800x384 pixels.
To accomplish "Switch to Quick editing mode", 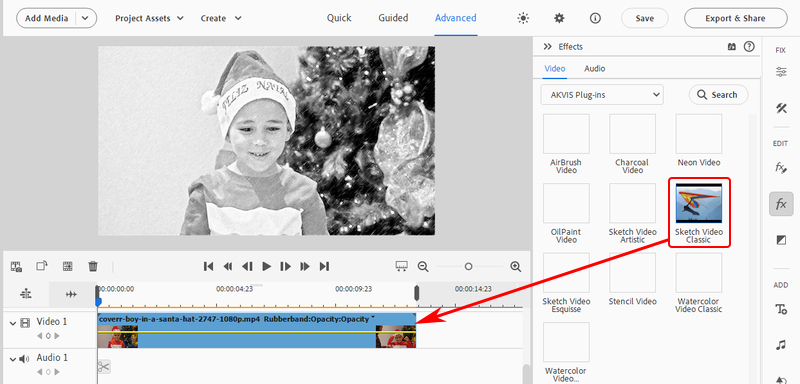I will tap(339, 18).
